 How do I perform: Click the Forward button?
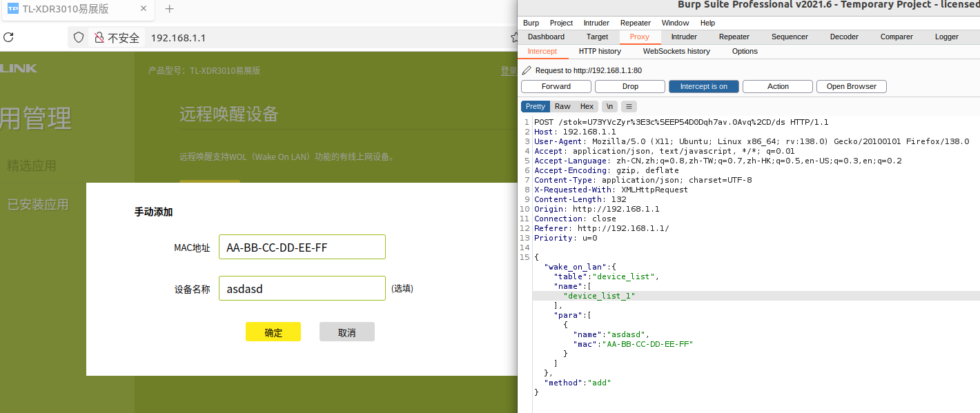tap(556, 86)
